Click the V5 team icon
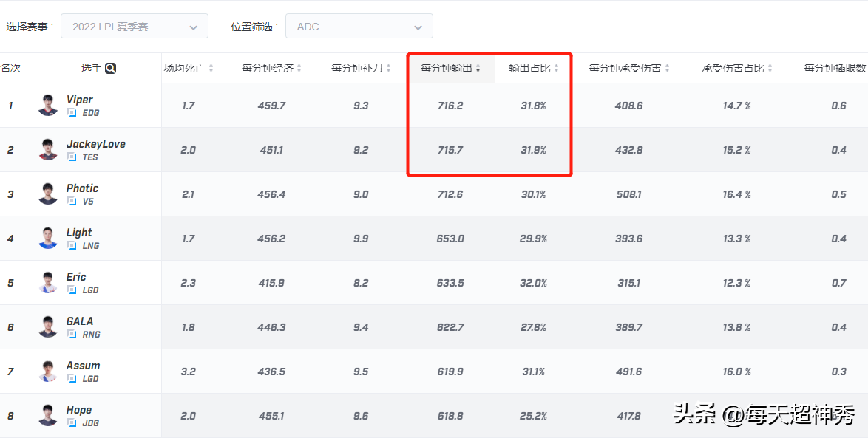868x438 pixels. (72, 202)
